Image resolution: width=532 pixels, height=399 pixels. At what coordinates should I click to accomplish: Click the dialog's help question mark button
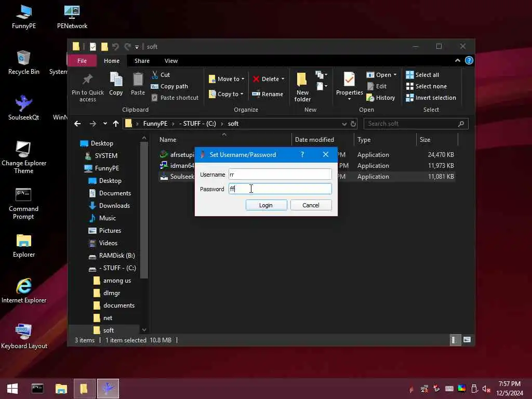[302, 155]
